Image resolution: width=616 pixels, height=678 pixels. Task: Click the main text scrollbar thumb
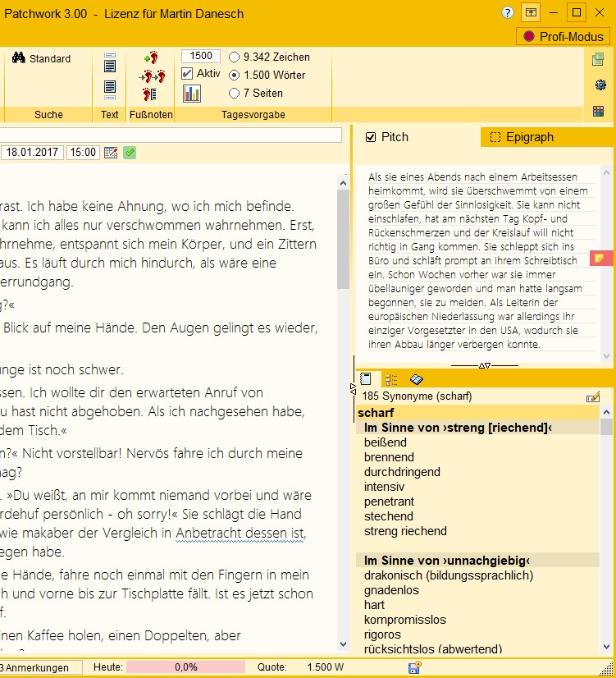click(x=344, y=240)
